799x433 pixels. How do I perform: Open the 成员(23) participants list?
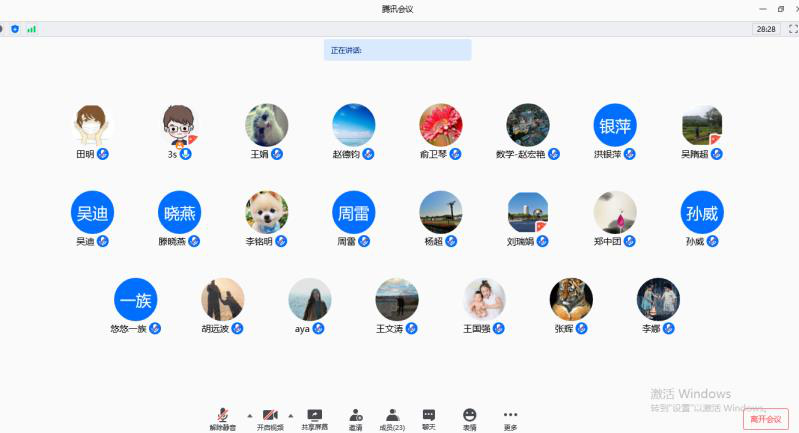392,418
